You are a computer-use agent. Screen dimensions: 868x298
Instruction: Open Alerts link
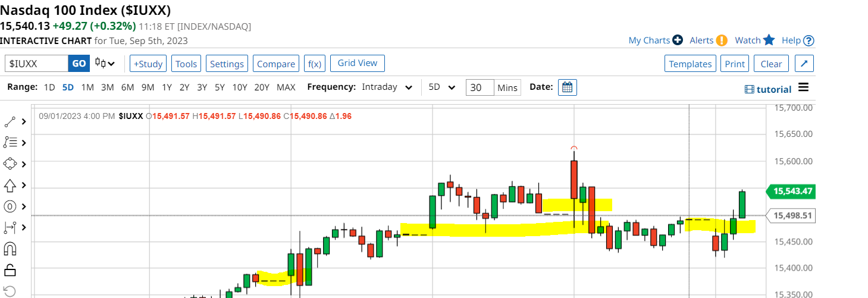[701, 40]
